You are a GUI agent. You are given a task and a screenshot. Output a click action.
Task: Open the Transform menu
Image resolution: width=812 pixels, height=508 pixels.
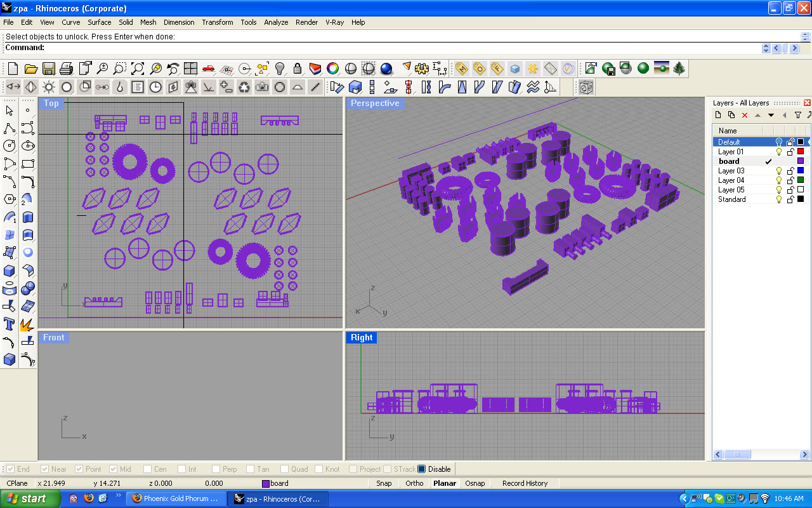[218, 22]
